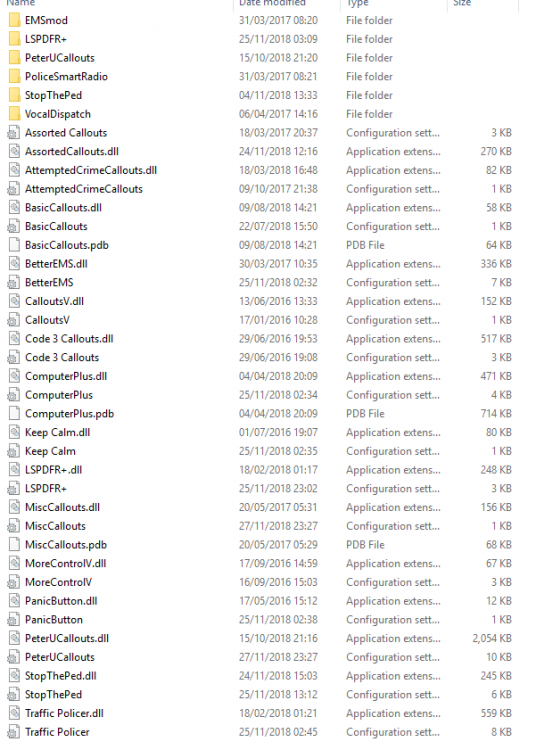Click the LSPDFR+ folder icon
Image resolution: width=536 pixels, height=750 pixels.
coord(14,39)
